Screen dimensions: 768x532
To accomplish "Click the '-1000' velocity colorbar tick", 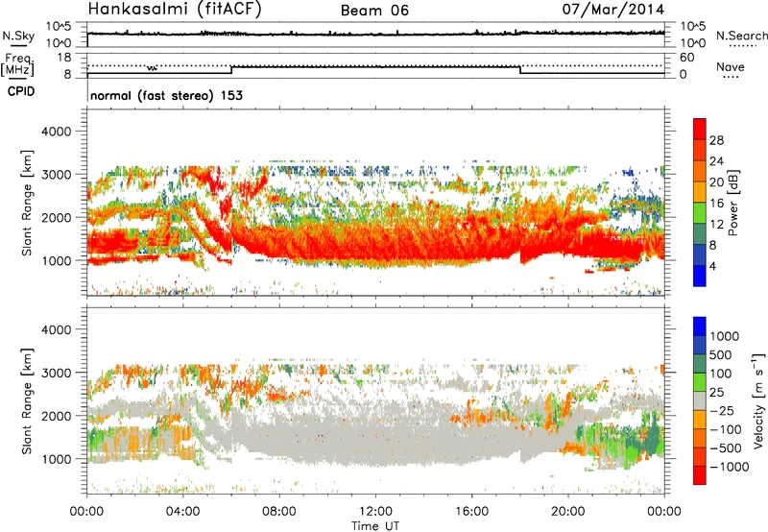I will [x=729, y=467].
